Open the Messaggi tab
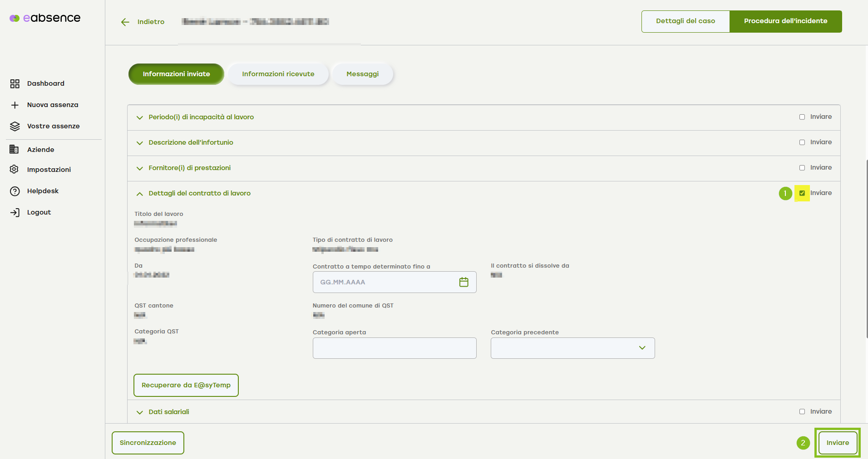868x459 pixels. tap(362, 74)
